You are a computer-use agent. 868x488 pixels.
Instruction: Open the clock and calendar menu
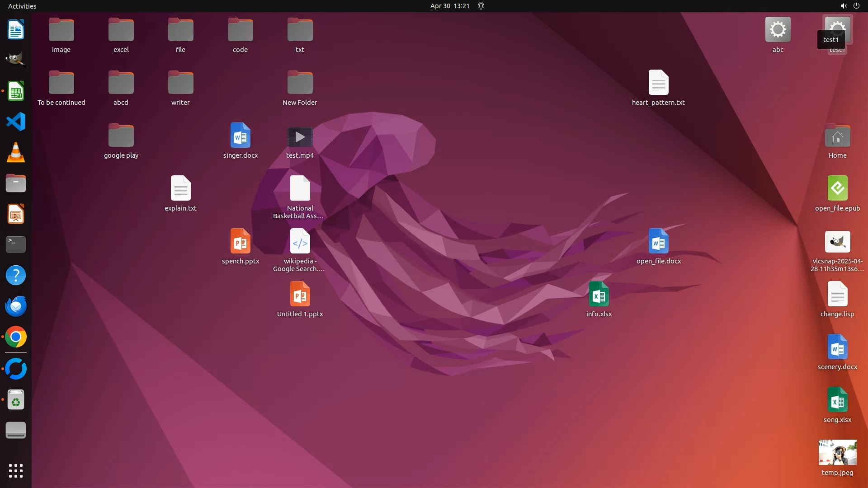(449, 6)
